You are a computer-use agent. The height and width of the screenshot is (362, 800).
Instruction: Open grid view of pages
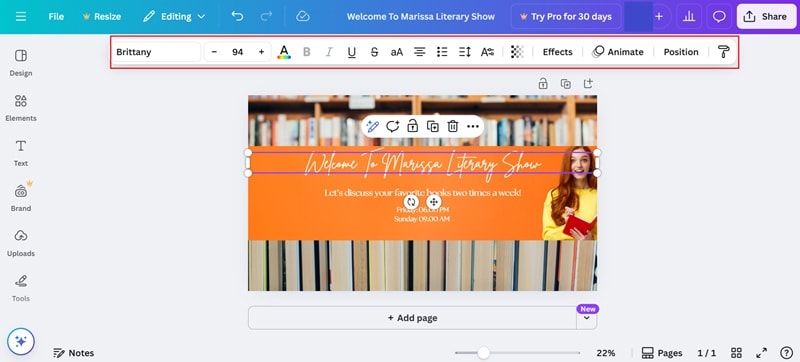click(736, 353)
